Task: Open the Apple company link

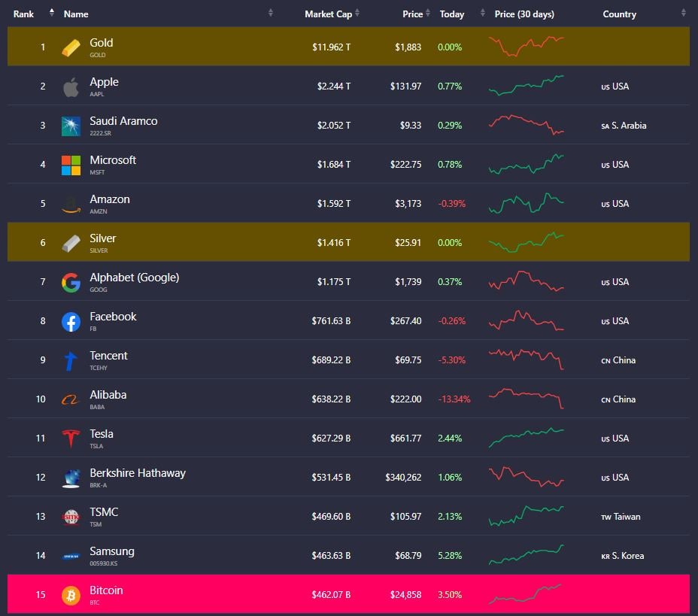Action: click(104, 82)
